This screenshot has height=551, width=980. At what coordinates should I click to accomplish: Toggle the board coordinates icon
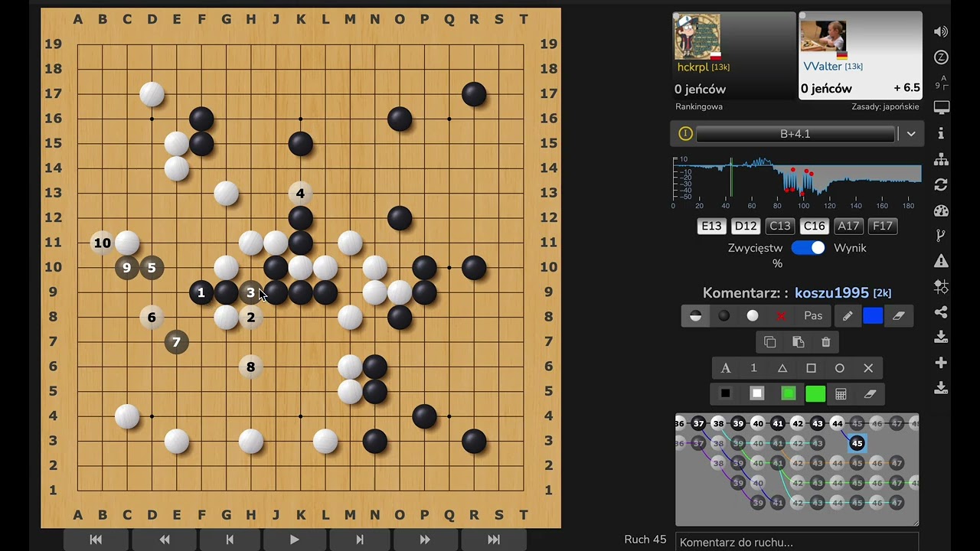[x=941, y=82]
